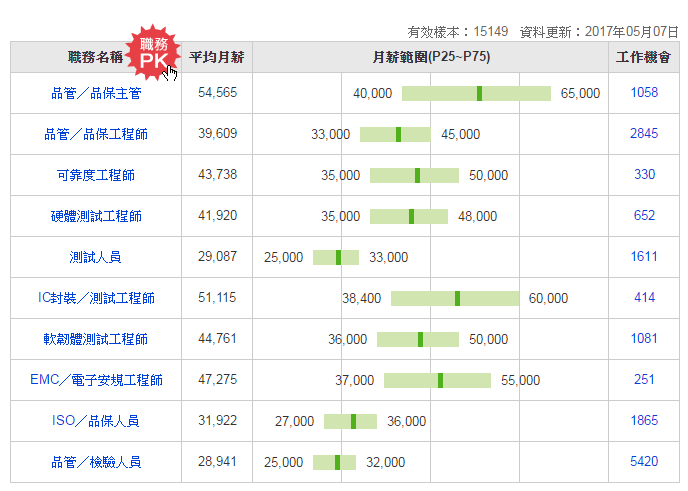Click the IC封裝／測試工程師 salary range bar
The height and width of the screenshot is (491, 688).
[x=455, y=298]
